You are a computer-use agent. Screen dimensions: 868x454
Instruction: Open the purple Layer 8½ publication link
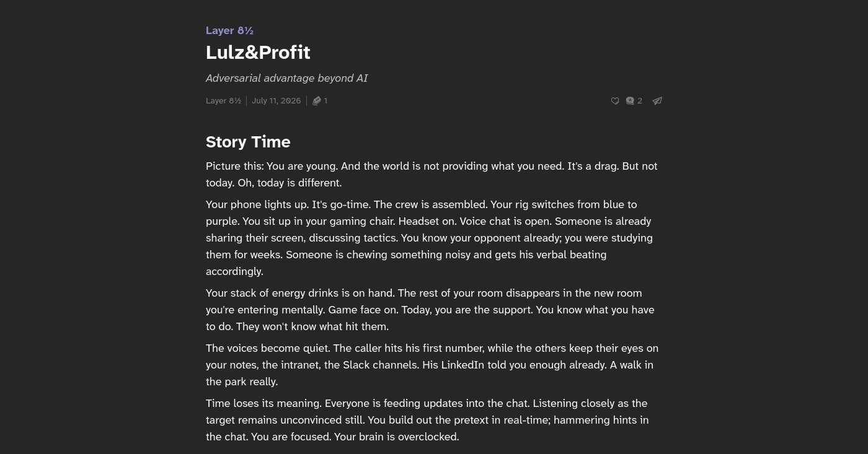[x=229, y=30]
